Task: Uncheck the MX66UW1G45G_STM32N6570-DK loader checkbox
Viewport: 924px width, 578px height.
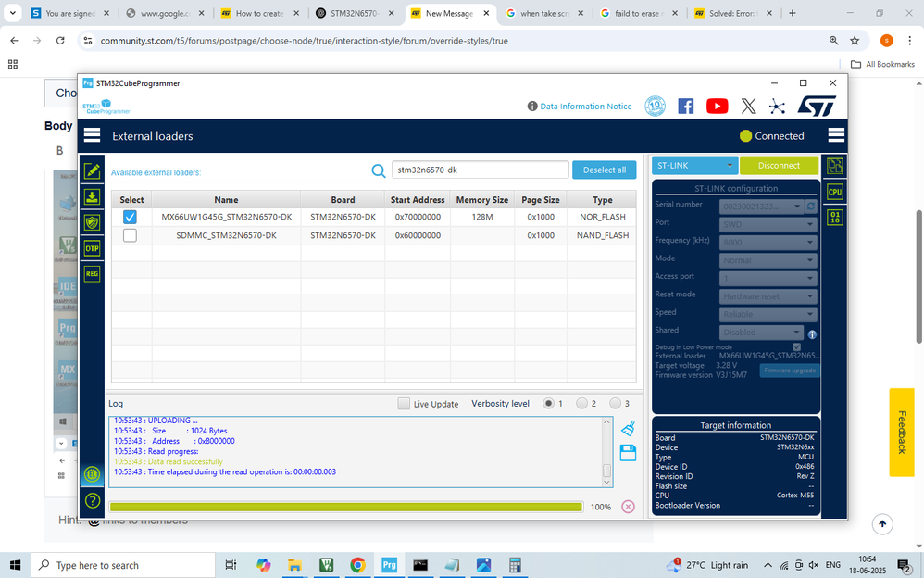Action: coord(130,217)
